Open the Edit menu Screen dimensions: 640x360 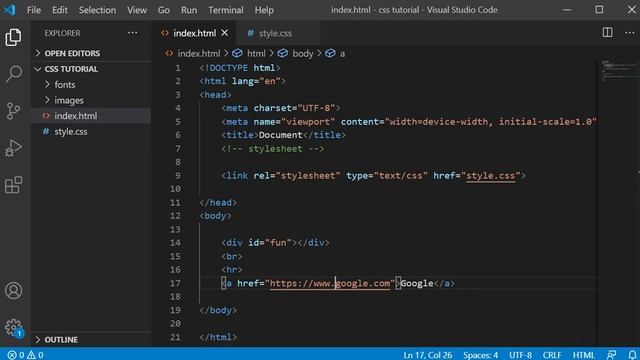[60, 10]
